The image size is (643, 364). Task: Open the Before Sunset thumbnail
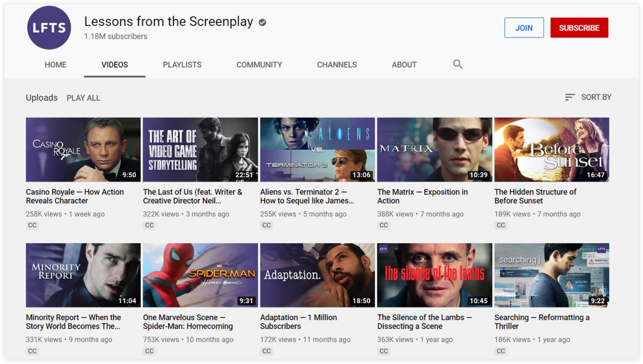click(x=552, y=150)
